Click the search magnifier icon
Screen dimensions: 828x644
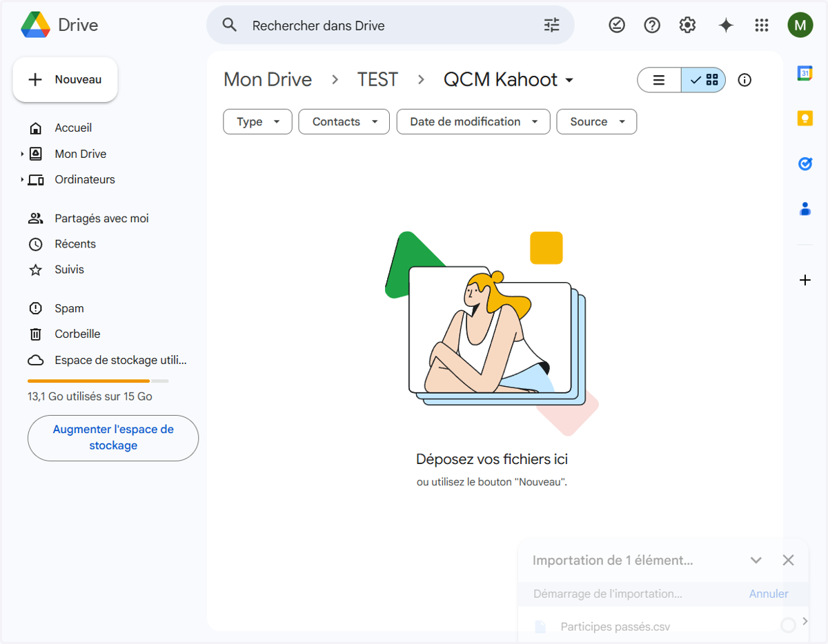(x=230, y=26)
